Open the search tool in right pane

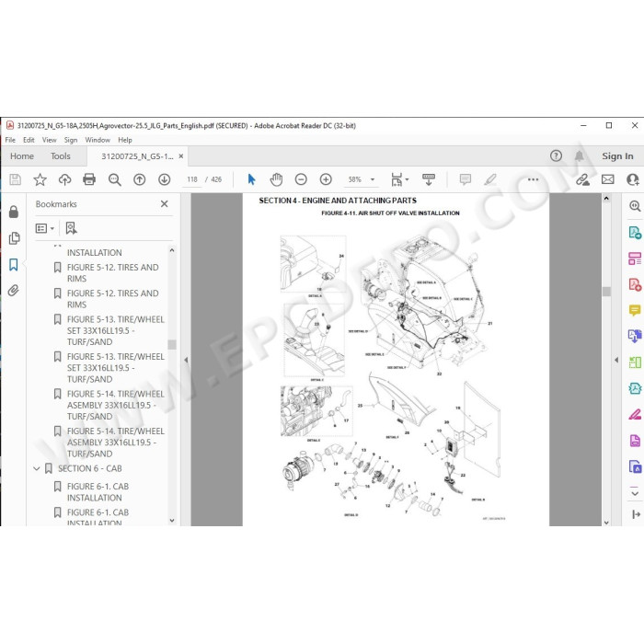pyautogui.click(x=635, y=206)
